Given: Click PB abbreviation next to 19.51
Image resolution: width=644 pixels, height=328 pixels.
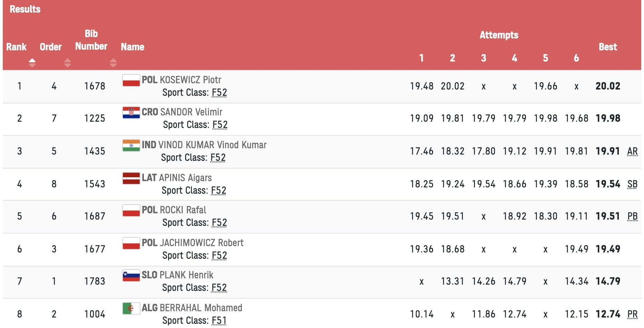Looking at the screenshot, I should click(632, 216).
